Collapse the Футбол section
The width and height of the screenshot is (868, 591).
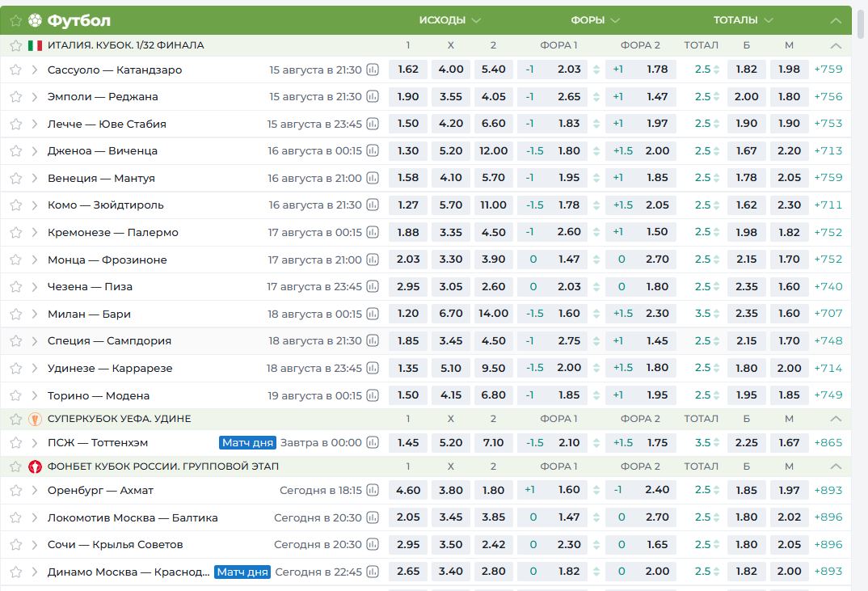click(x=836, y=20)
